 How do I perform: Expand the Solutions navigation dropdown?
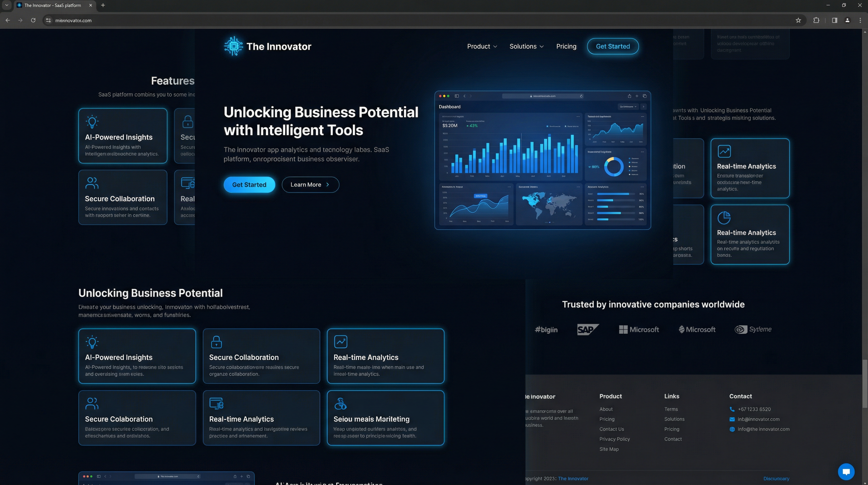click(526, 46)
